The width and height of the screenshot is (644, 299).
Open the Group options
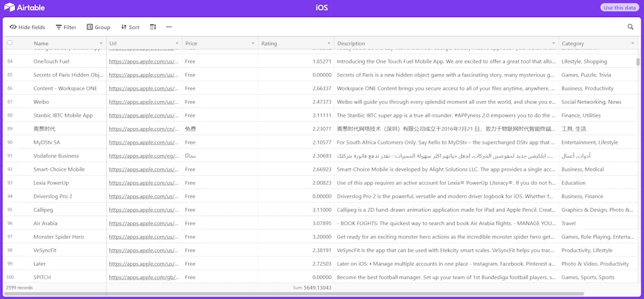click(x=99, y=27)
